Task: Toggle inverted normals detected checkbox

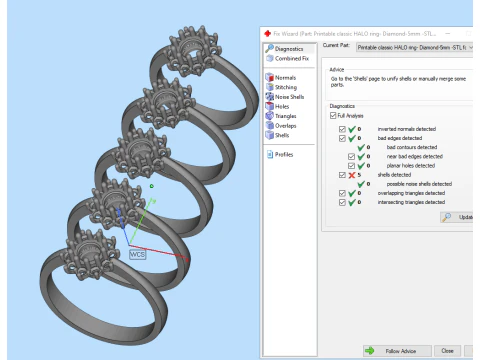Action: [x=342, y=129]
